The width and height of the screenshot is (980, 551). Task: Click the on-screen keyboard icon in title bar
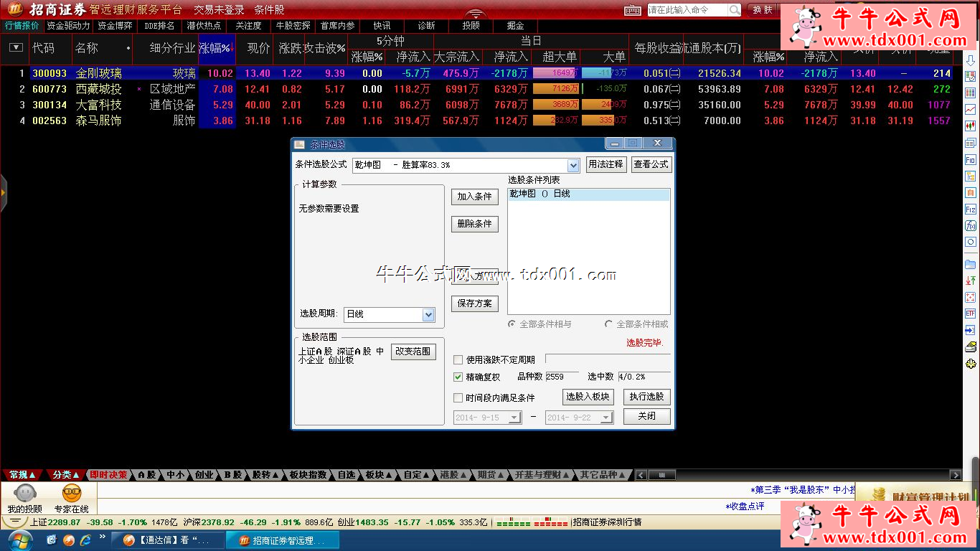632,10
